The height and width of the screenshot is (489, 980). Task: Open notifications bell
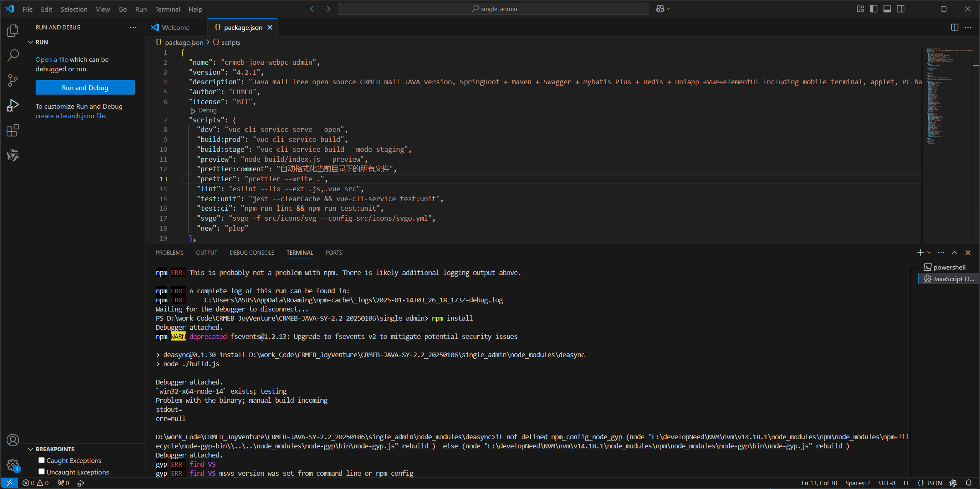(x=968, y=483)
